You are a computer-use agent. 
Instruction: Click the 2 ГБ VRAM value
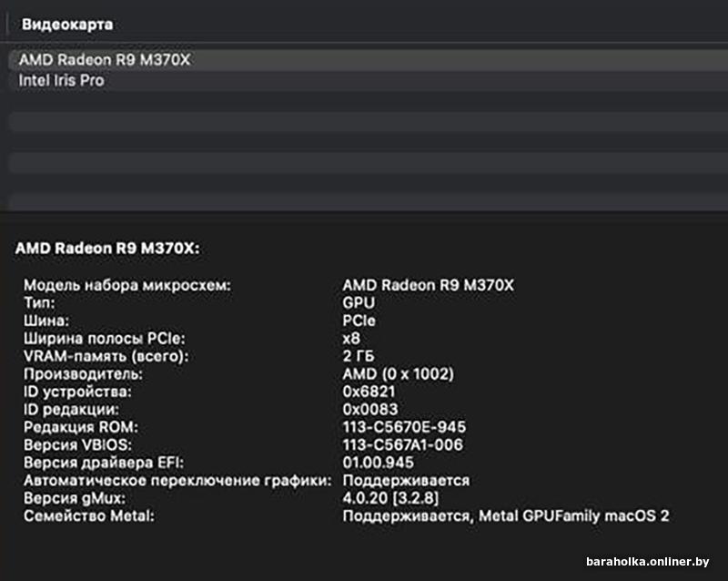[x=359, y=356]
